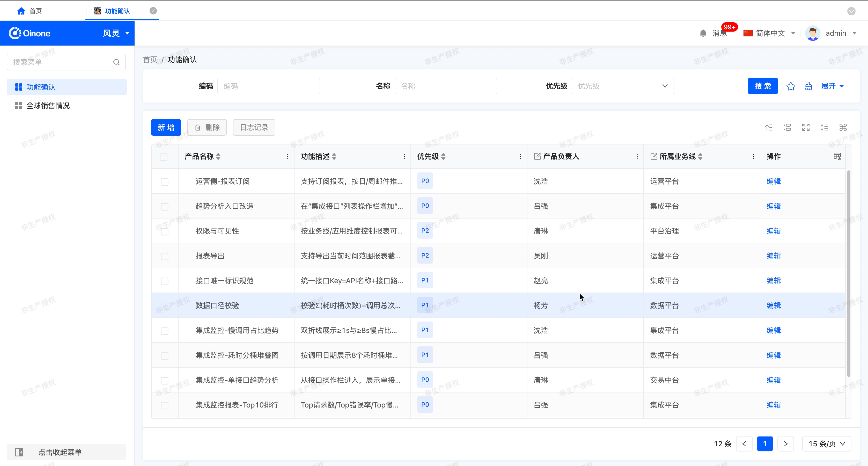Select the checkbox for 报表导出 row

click(164, 256)
